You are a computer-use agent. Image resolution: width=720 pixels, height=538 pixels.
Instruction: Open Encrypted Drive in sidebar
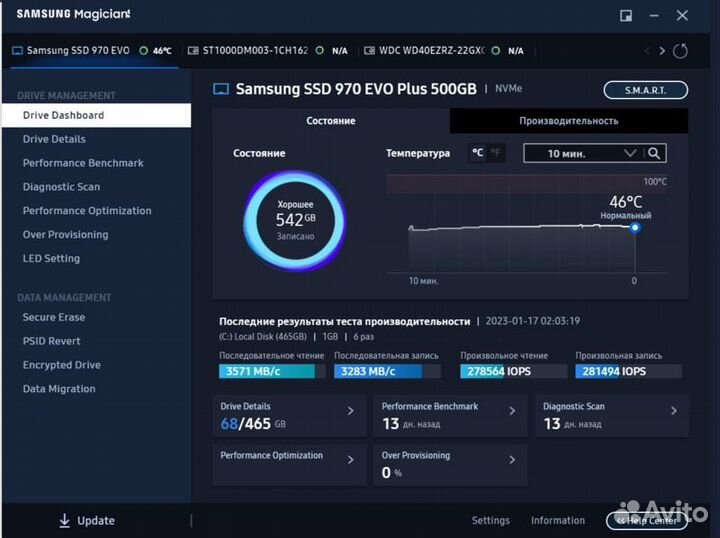tap(62, 365)
